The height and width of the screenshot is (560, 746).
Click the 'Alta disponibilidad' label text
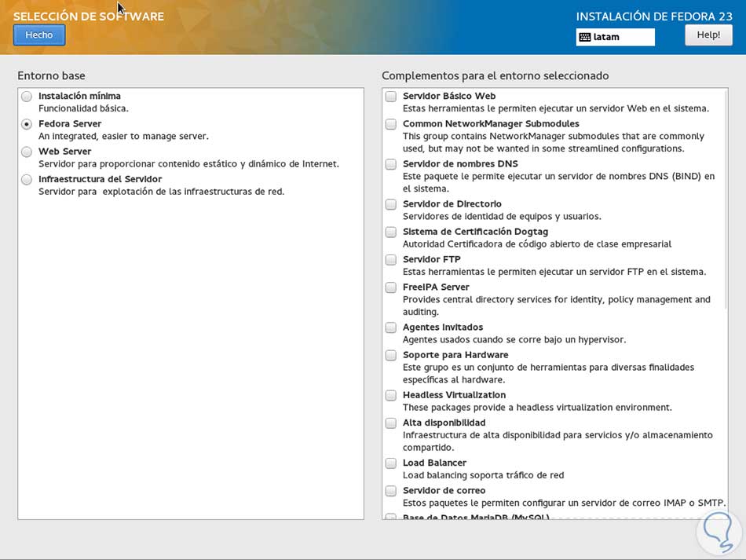click(x=444, y=423)
